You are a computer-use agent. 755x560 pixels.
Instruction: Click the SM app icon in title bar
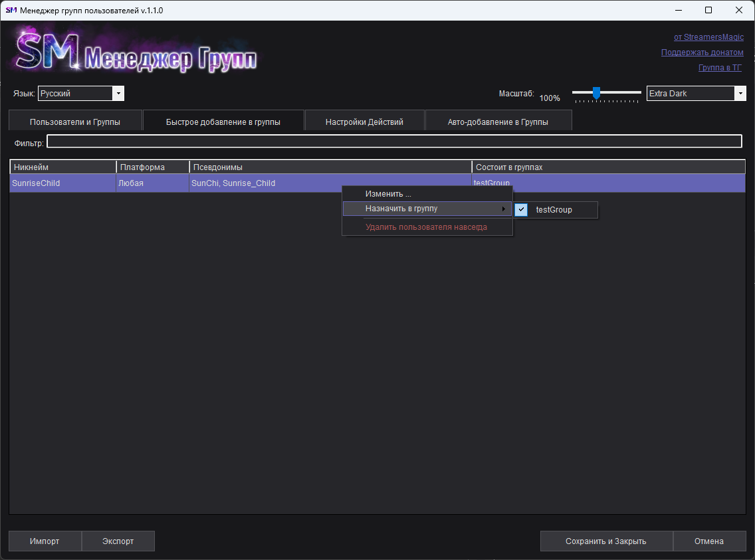coord(11,10)
